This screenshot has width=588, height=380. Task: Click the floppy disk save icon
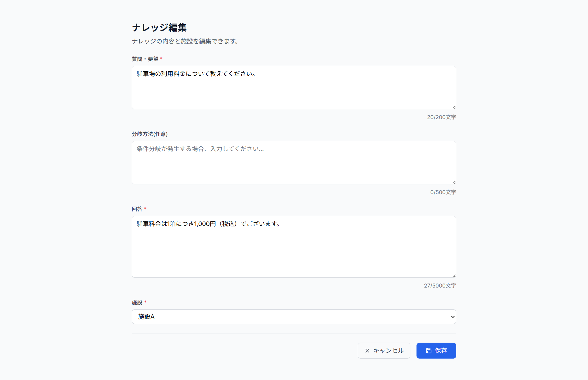(429, 351)
